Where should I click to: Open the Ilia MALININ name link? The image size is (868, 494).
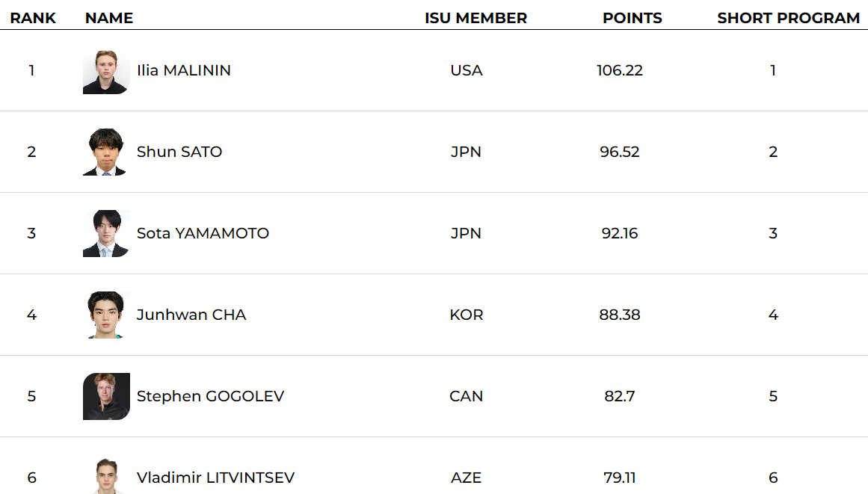(184, 70)
